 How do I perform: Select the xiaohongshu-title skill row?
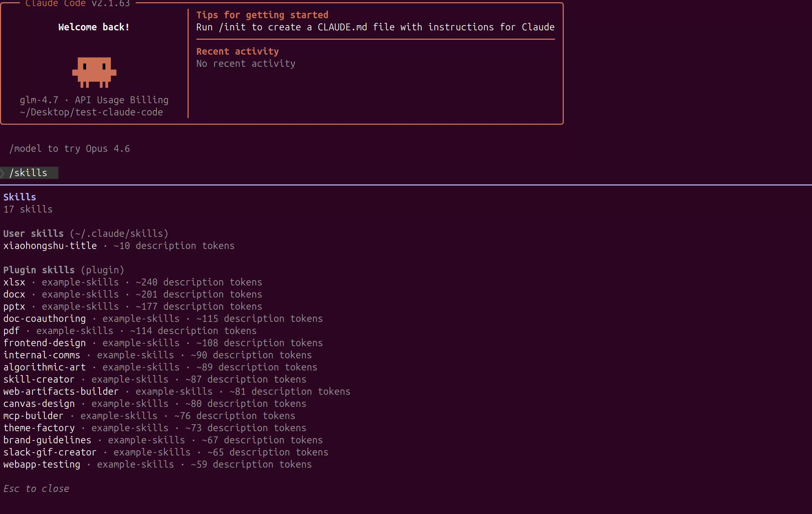point(119,246)
